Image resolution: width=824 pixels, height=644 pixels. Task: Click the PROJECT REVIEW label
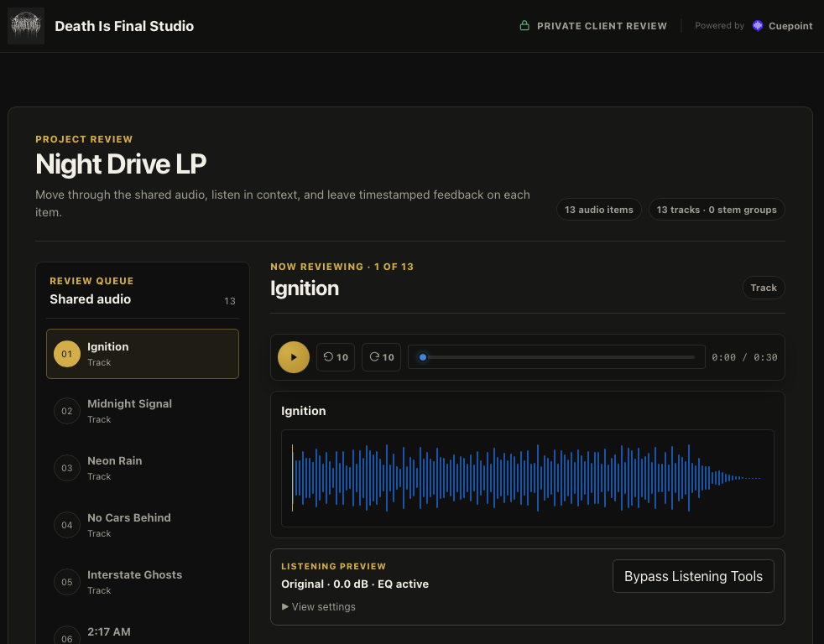pyautogui.click(x=84, y=139)
